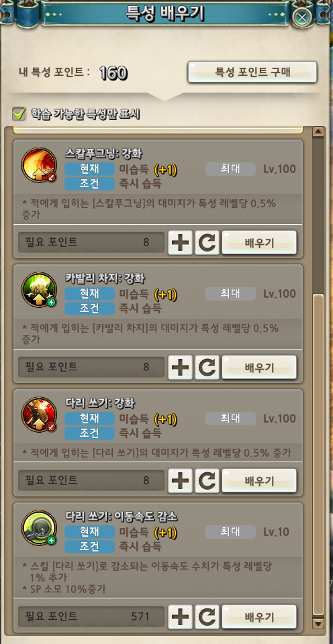
Task: Click the attribute list scrollbar thumb
Action: click(x=318, y=455)
